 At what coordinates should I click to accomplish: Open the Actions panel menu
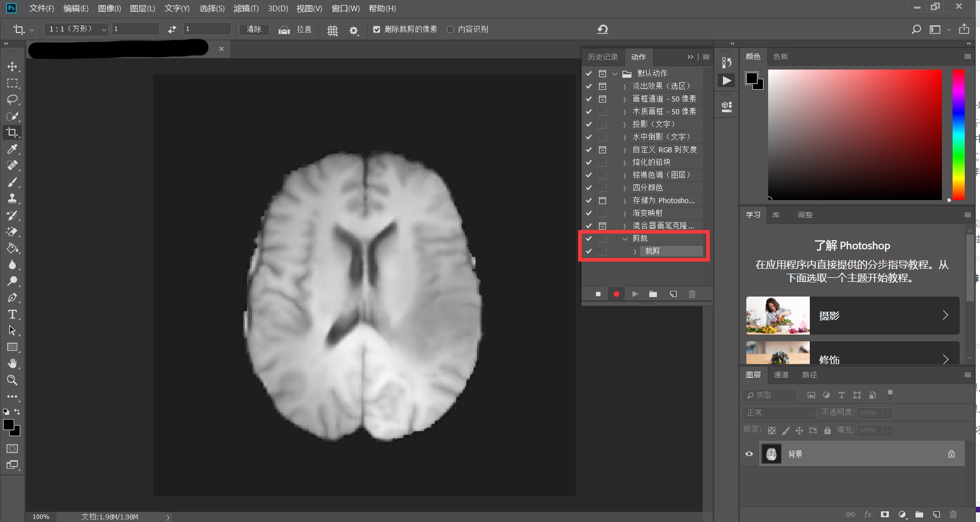coord(706,57)
